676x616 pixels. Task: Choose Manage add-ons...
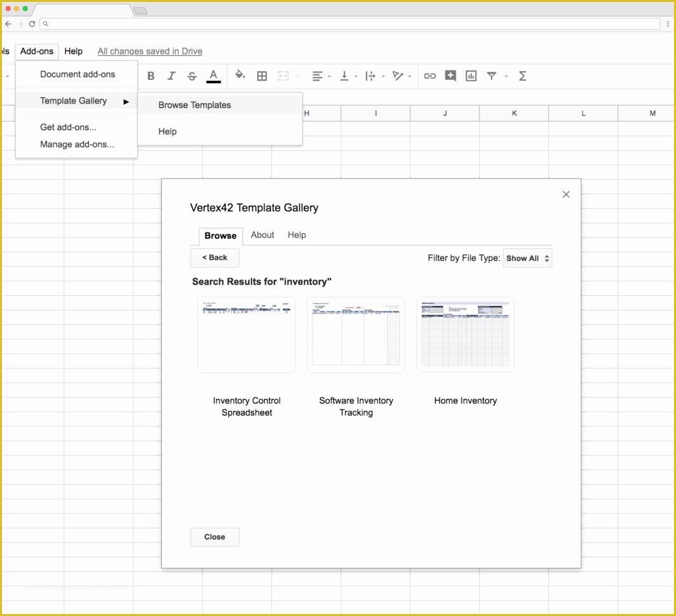[x=76, y=144]
